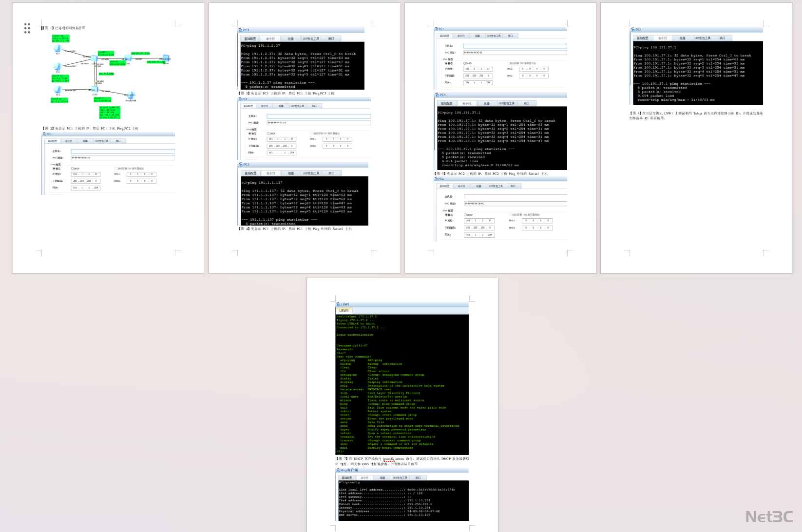Click the DHCP client PC icon in topology
The width and height of the screenshot is (802, 532).
[130, 95]
